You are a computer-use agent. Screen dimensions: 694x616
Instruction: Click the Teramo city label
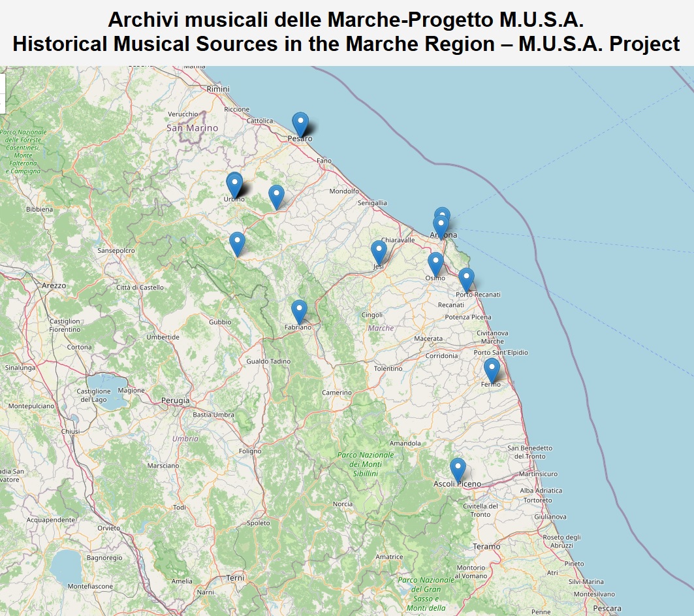486,547
